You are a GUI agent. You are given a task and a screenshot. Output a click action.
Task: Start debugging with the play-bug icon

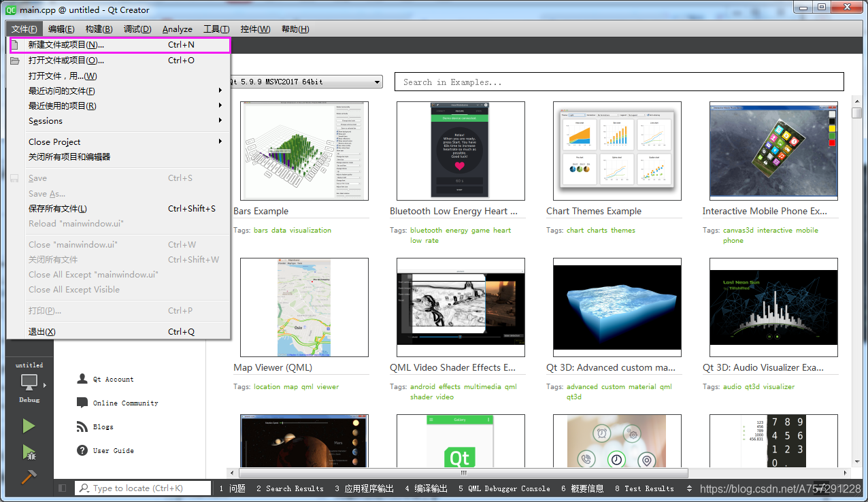tap(29, 452)
